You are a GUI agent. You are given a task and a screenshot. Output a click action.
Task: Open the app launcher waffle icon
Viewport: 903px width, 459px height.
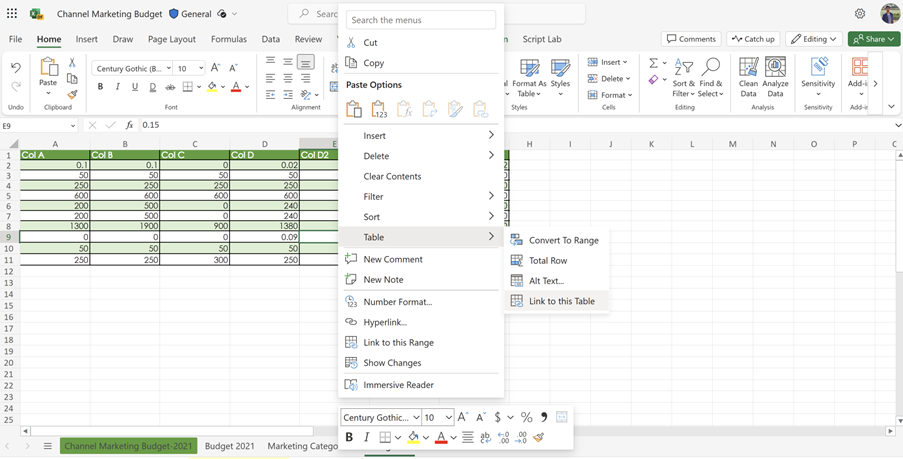tap(12, 13)
